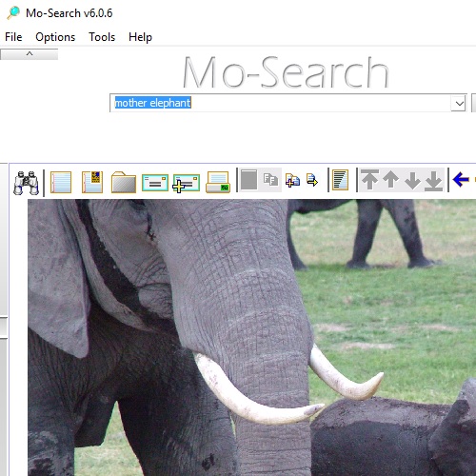The height and width of the screenshot is (476, 476).
Task: Open the Options menu
Action: (55, 37)
